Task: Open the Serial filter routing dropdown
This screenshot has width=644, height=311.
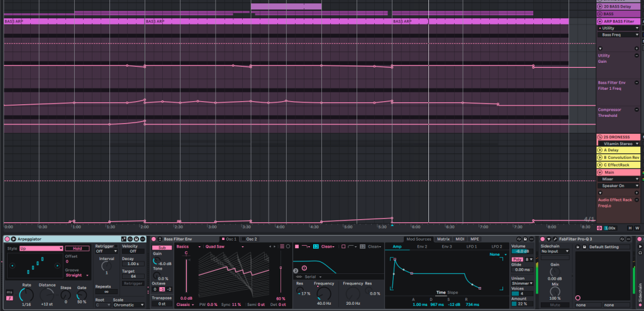Action: point(309,277)
